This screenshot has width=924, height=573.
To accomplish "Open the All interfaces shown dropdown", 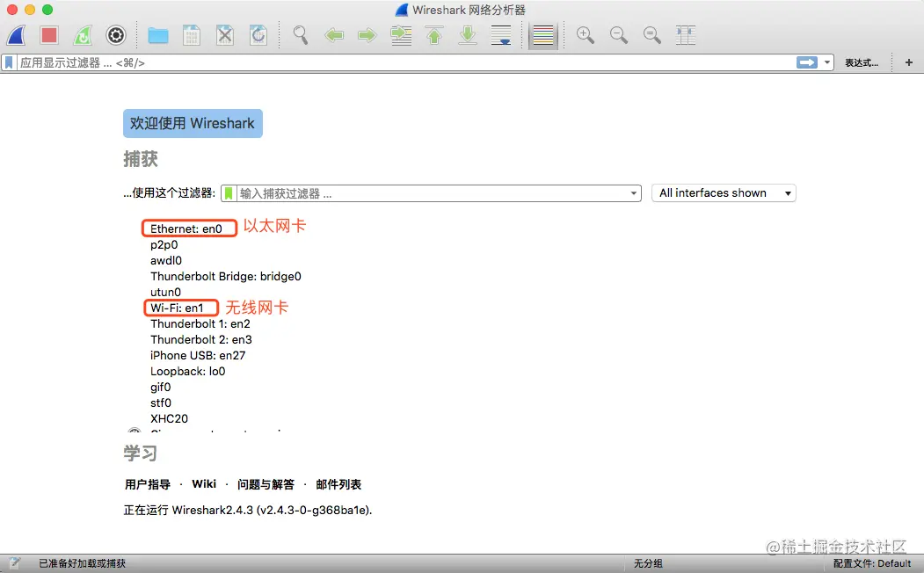I will [724, 193].
